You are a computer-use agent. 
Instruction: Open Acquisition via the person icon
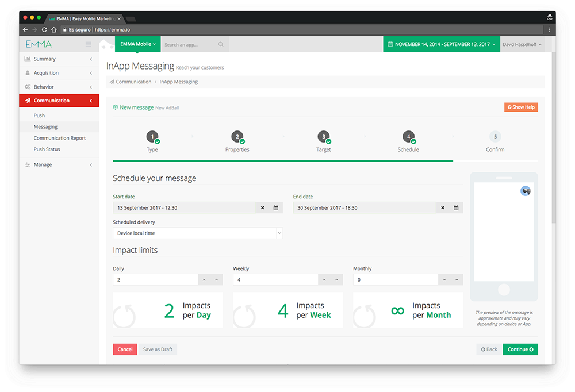26,72
